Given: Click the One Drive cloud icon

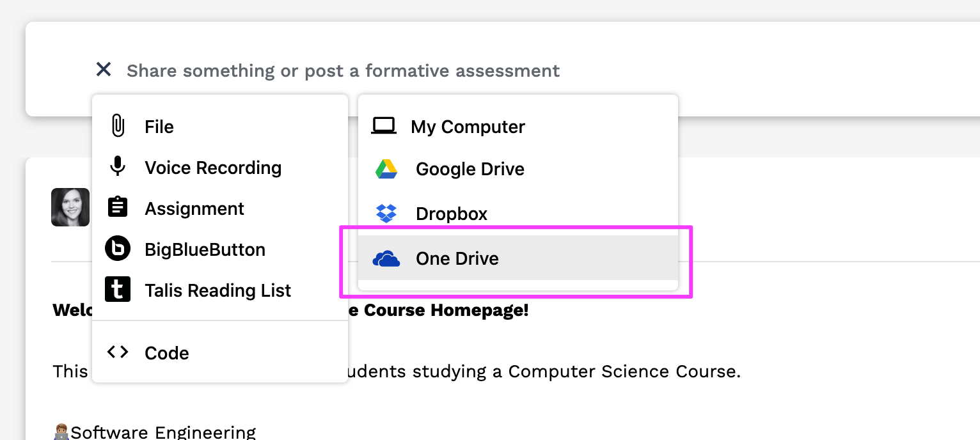Looking at the screenshot, I should tap(386, 258).
